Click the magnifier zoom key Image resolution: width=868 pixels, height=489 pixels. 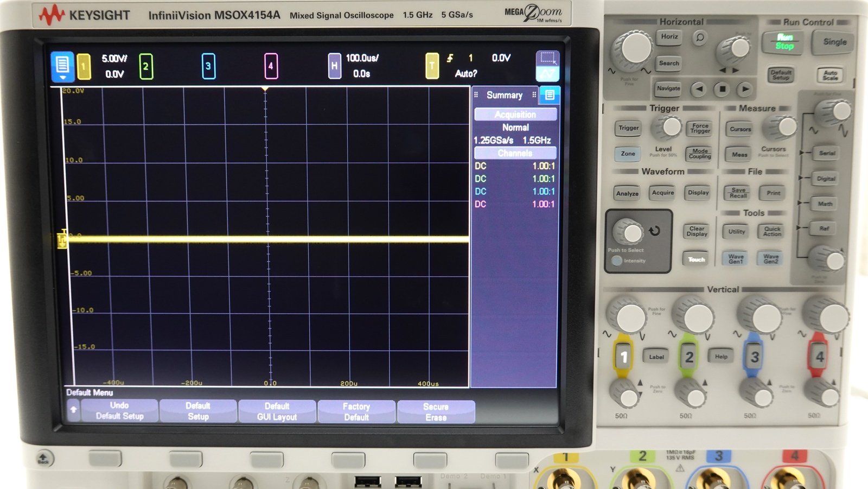click(x=700, y=37)
